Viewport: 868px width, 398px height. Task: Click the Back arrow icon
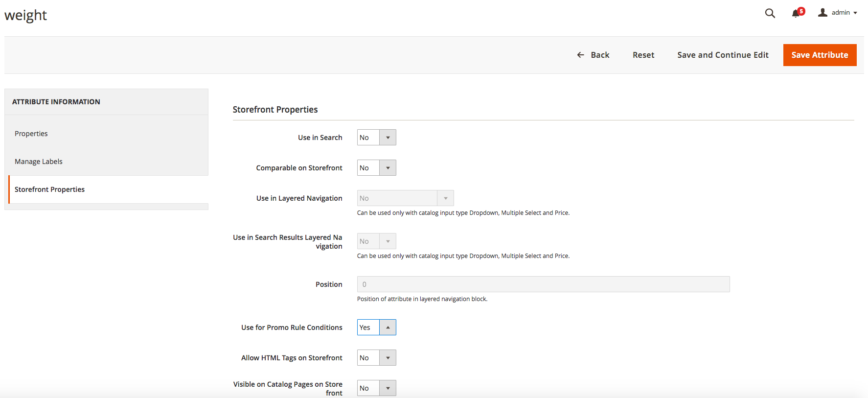click(x=581, y=55)
